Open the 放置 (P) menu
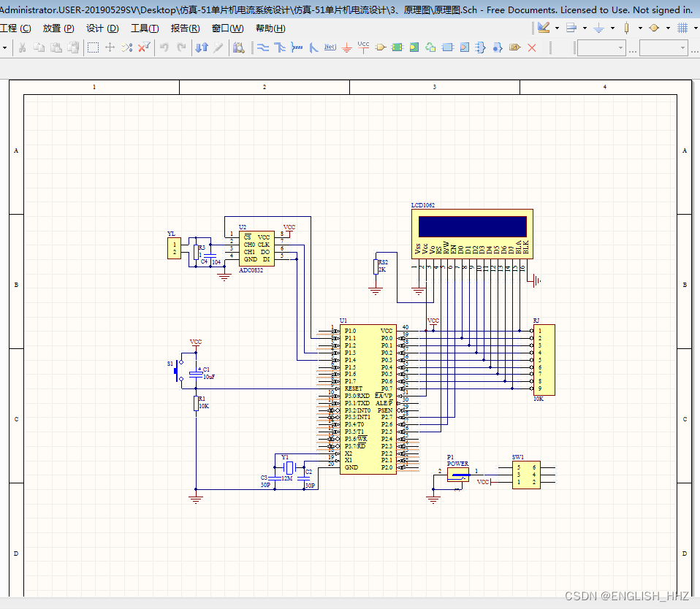 [x=58, y=28]
